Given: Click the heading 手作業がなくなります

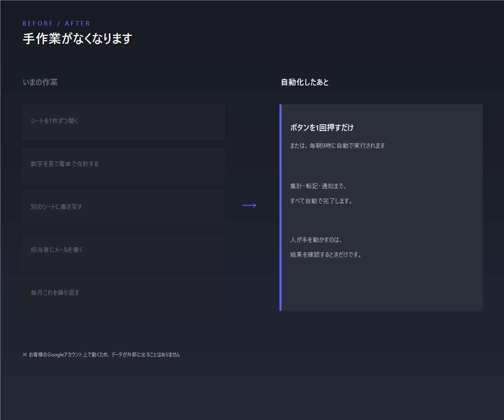Looking at the screenshot, I should [77, 38].
